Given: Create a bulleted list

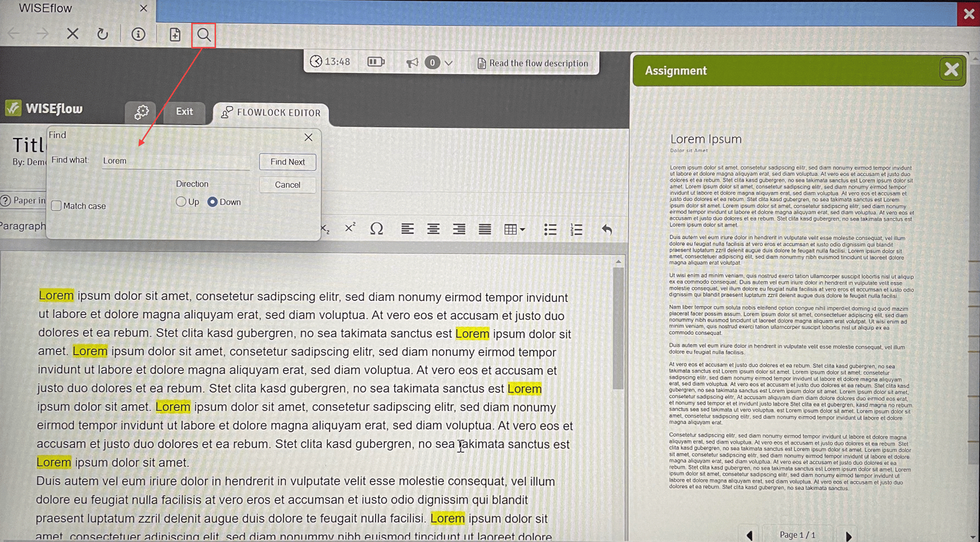Looking at the screenshot, I should [x=550, y=229].
